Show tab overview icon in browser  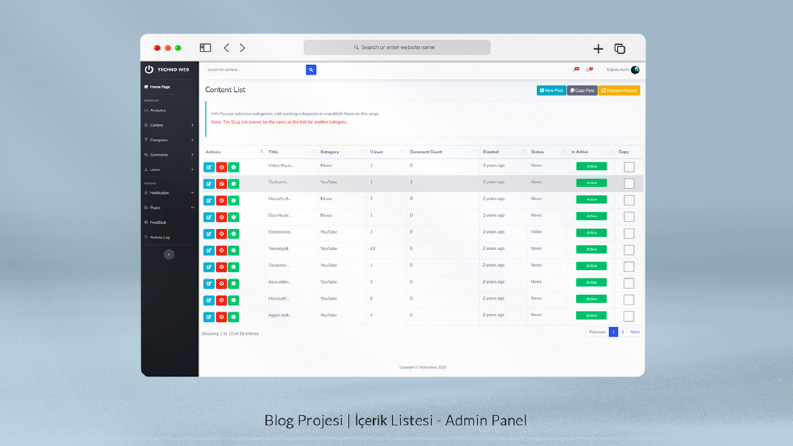pyautogui.click(x=620, y=49)
